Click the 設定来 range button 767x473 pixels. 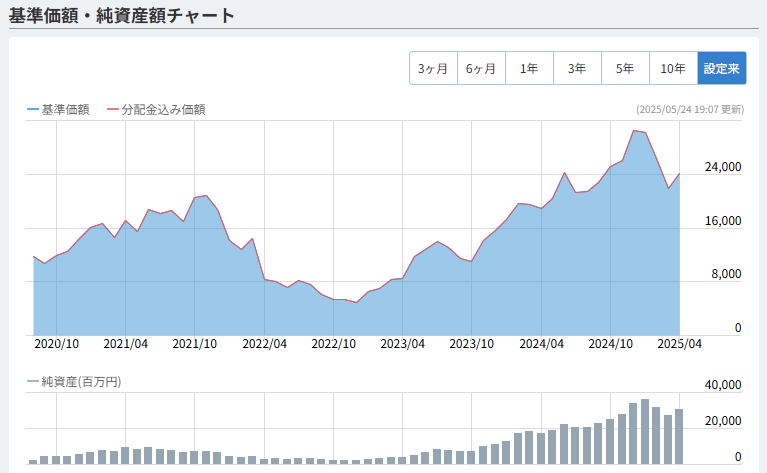pyautogui.click(x=722, y=68)
